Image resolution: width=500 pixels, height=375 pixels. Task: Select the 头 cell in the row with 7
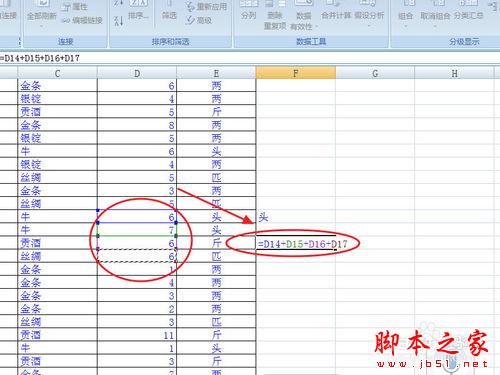tap(216, 230)
